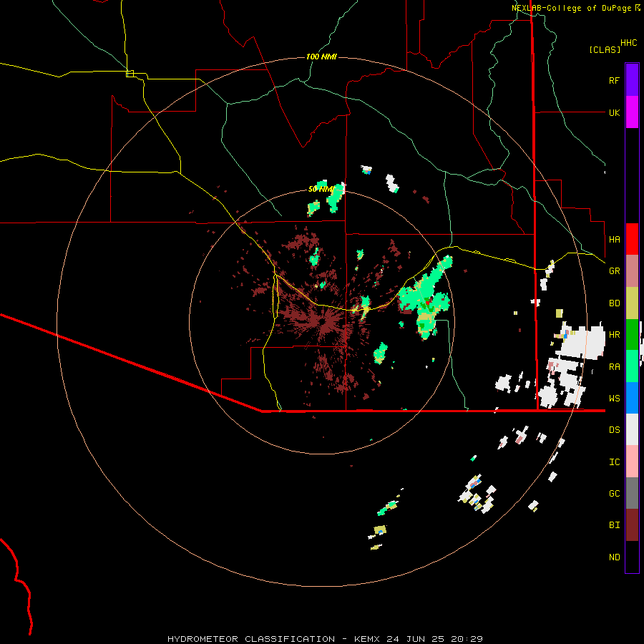Click the HHC product label
The height and width of the screenshot is (644, 644).
[x=629, y=43]
